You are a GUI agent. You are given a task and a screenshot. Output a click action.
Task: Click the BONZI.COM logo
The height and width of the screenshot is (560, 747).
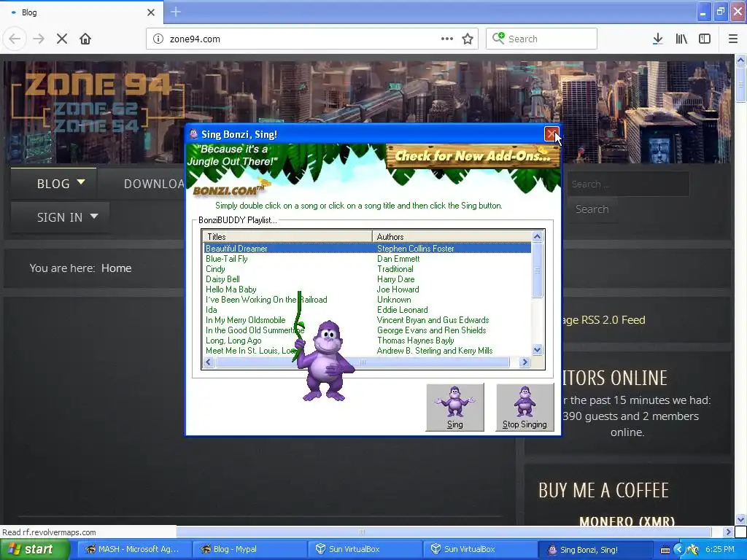[x=230, y=190]
